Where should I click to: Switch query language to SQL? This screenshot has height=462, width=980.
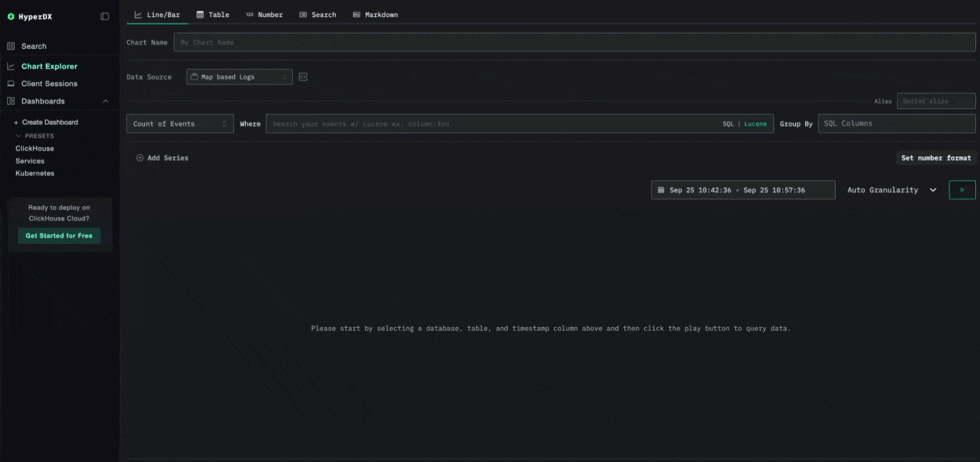pyautogui.click(x=728, y=124)
